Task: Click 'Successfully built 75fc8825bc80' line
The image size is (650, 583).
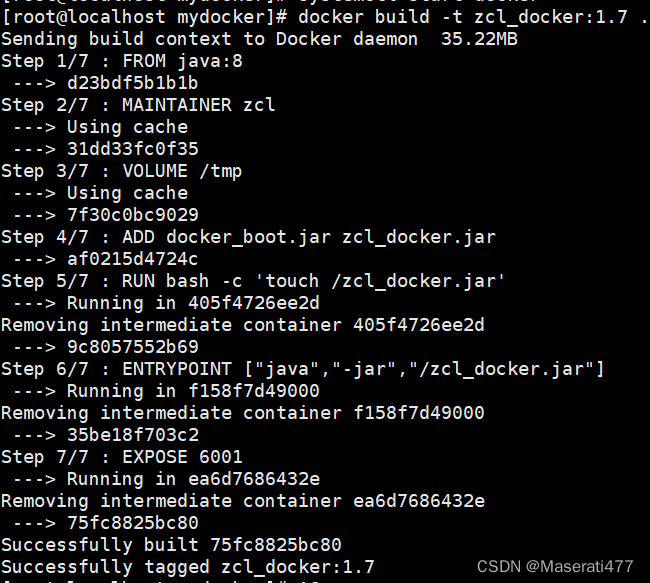Action: [171, 545]
